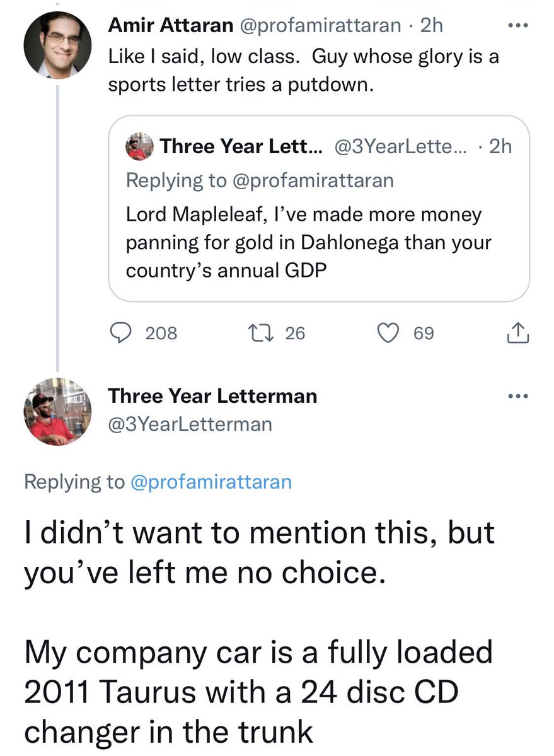
Task: Tap the small avatar in the quoted tweet
Action: point(139,146)
